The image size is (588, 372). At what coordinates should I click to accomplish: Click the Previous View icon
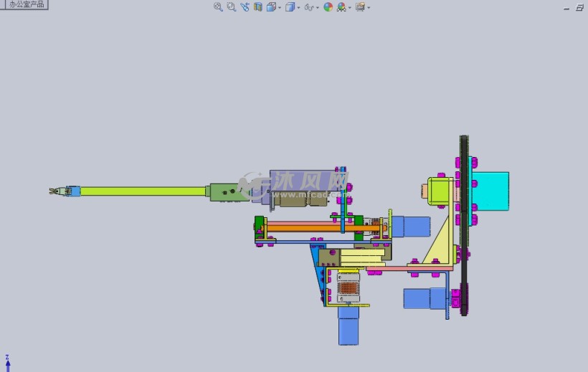(245, 7)
